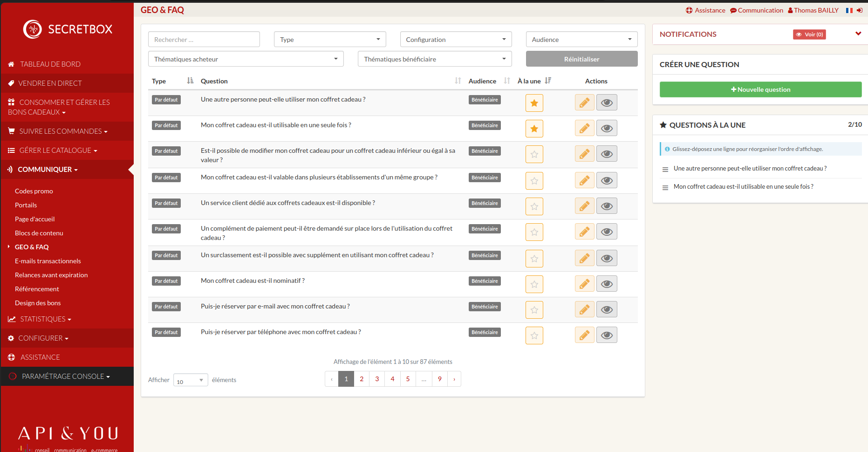Edit 'coffret cadeau est-il nominatif' question
Screen dimensions: 868x452
584,284
